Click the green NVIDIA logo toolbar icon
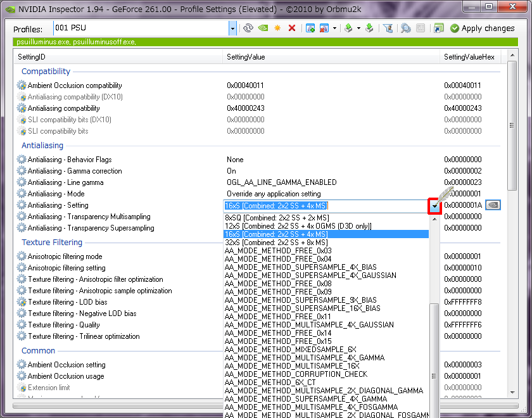The image size is (532, 418). pos(263,28)
